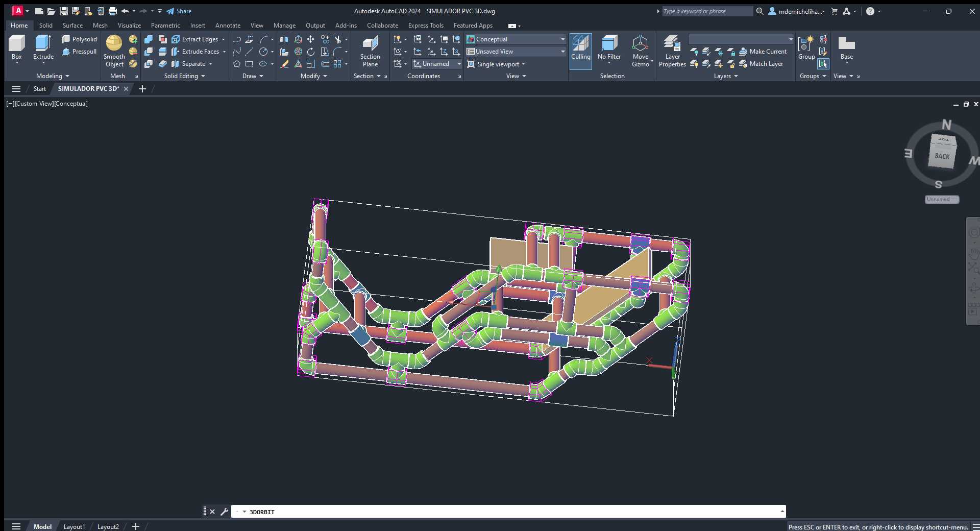Open the Layout1 tab

pos(74,526)
